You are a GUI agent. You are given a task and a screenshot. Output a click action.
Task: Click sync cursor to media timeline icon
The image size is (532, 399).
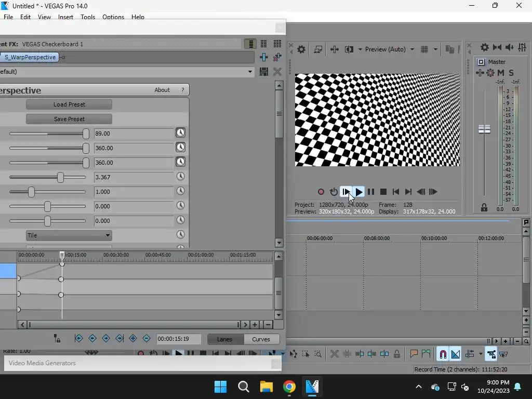(57, 338)
